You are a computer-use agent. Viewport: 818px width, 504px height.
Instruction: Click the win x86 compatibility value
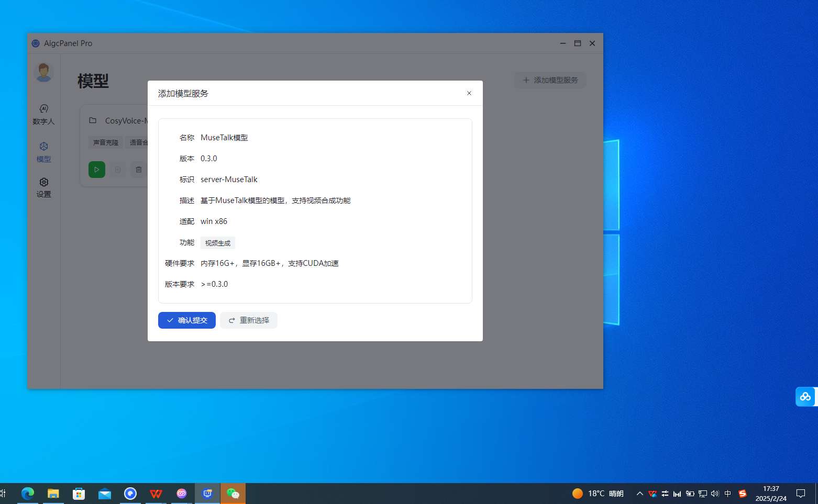[x=214, y=221]
